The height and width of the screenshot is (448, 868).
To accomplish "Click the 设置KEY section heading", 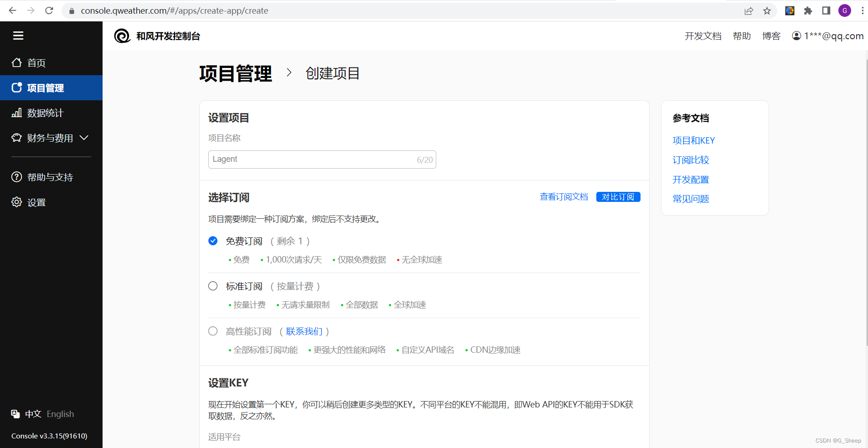I will tap(228, 383).
